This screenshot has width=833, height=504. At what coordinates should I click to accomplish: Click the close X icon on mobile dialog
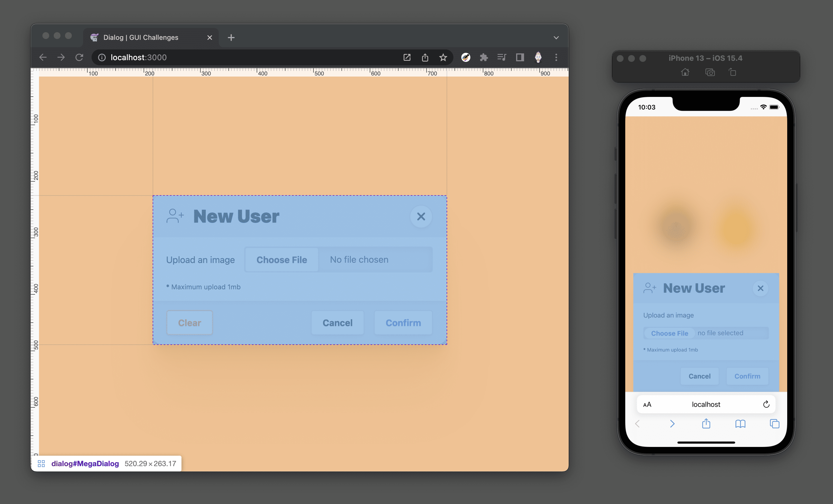(761, 288)
